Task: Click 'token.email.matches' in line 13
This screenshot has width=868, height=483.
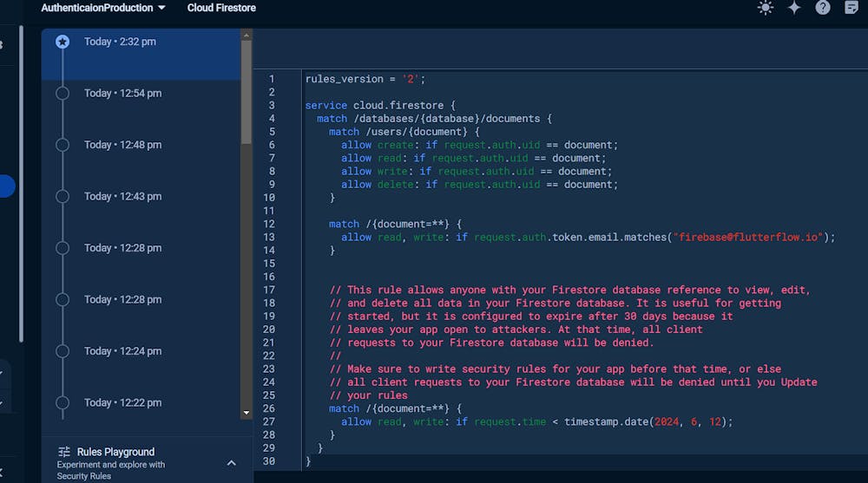Action: click(x=609, y=237)
